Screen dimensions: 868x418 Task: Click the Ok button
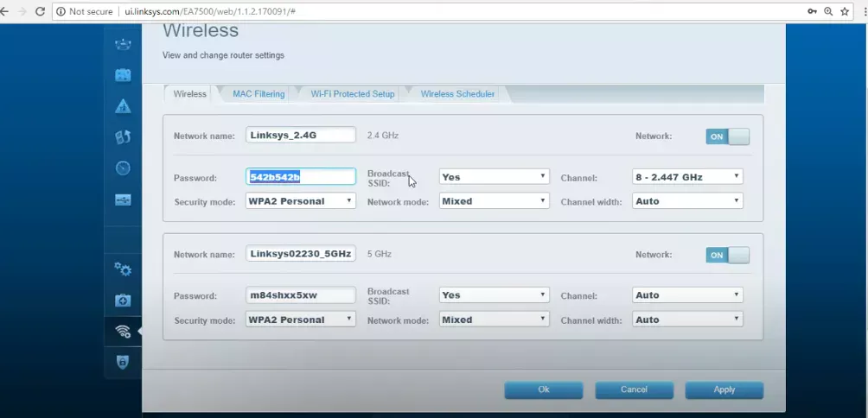tap(544, 389)
